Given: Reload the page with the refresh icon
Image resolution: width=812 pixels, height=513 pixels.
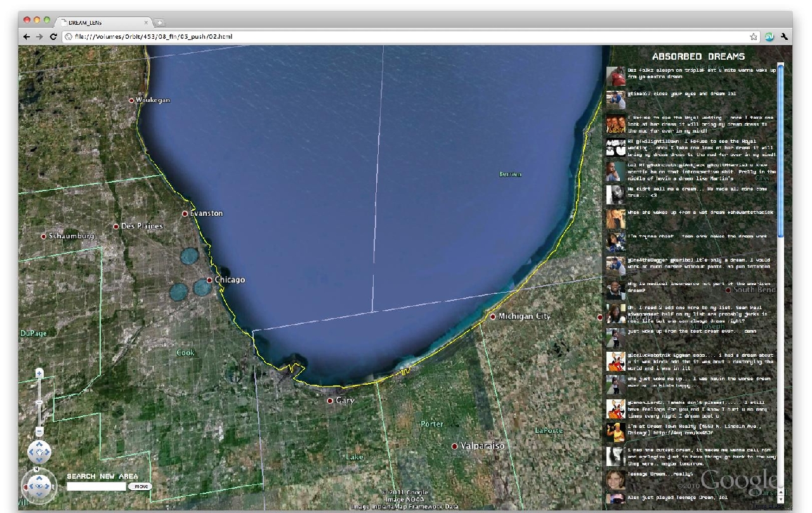Looking at the screenshot, I should point(53,37).
